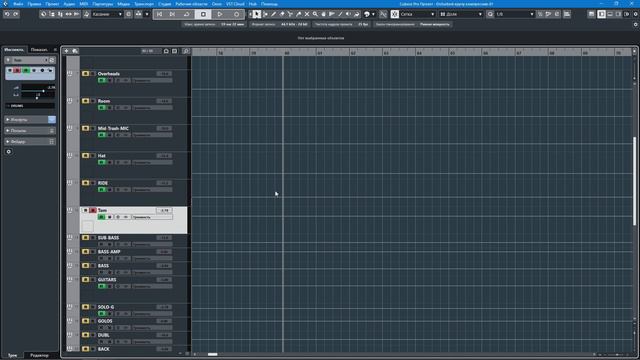Open inspector settings gear below Фейдер

click(x=9, y=152)
